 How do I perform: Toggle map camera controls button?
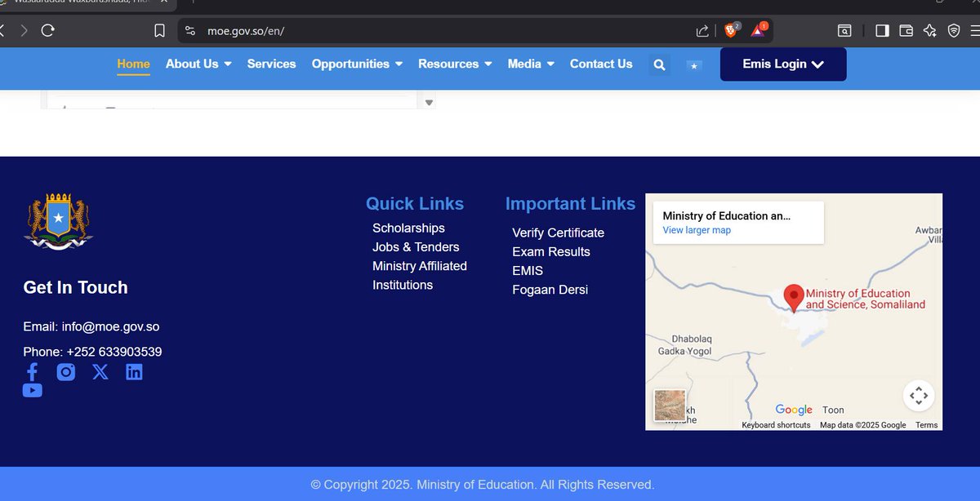(x=919, y=396)
